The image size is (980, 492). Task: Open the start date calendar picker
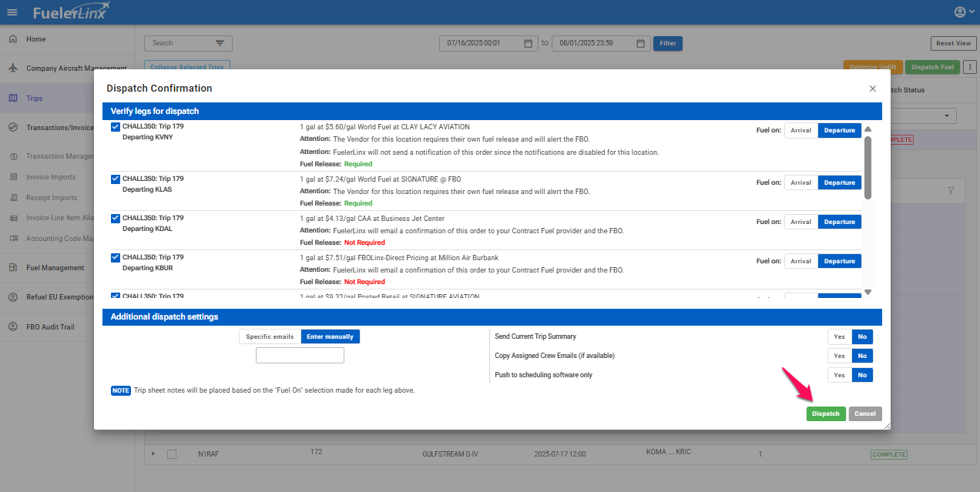(528, 43)
